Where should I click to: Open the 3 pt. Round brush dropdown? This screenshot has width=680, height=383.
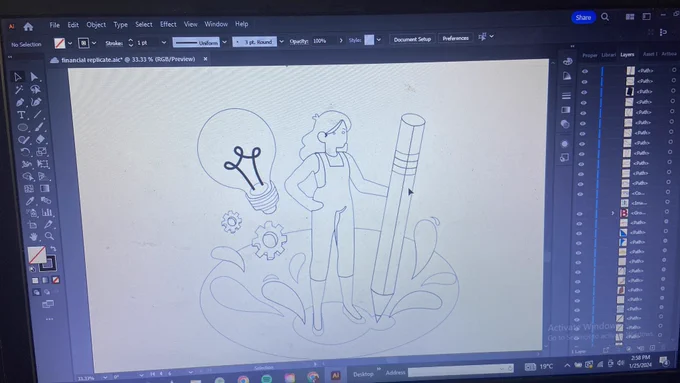click(281, 41)
